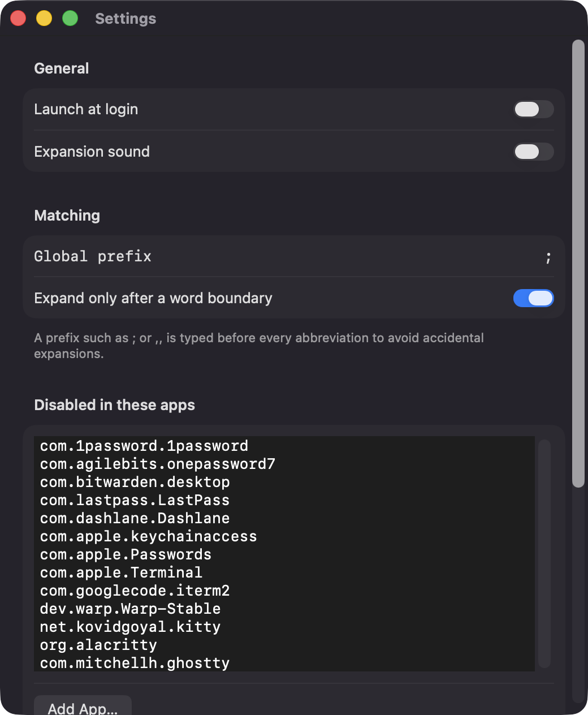Select the com.agilebits.onepassword7 line
The width and height of the screenshot is (588, 715).
(158, 464)
